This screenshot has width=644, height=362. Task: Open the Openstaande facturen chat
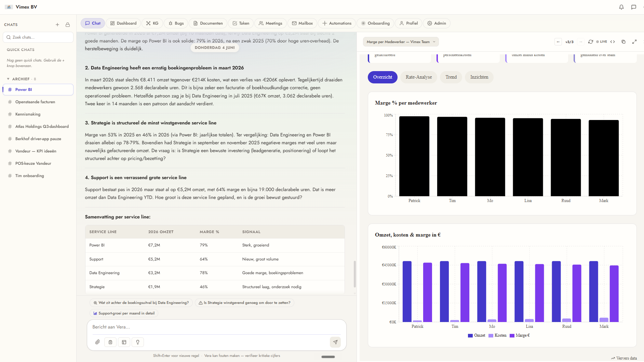[x=38, y=102]
